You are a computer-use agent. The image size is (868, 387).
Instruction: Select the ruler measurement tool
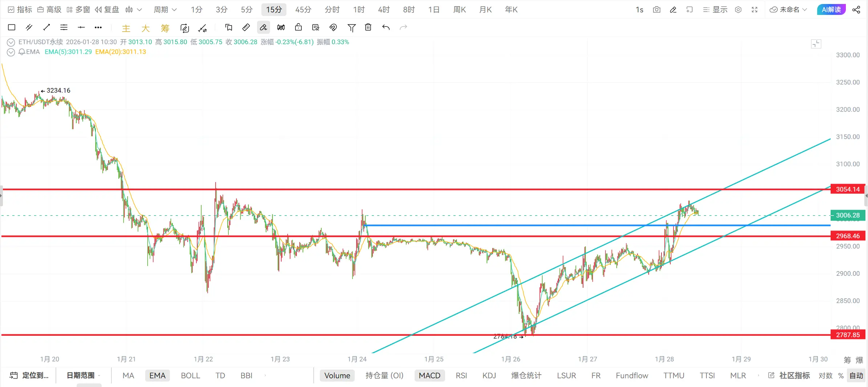pyautogui.click(x=246, y=27)
